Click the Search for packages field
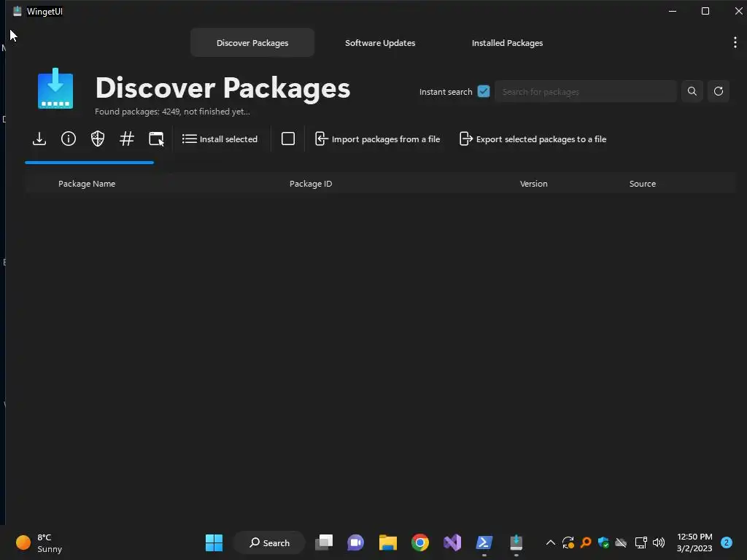747x560 pixels. coord(586,91)
